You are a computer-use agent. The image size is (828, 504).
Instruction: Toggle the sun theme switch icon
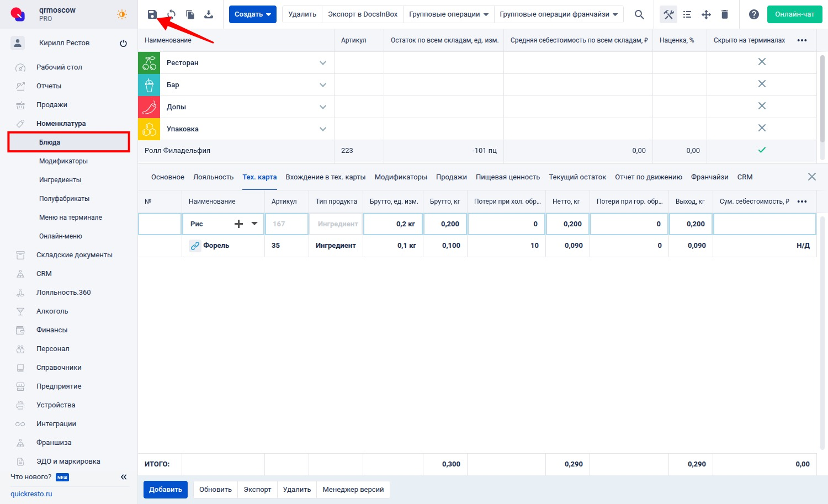pyautogui.click(x=122, y=14)
